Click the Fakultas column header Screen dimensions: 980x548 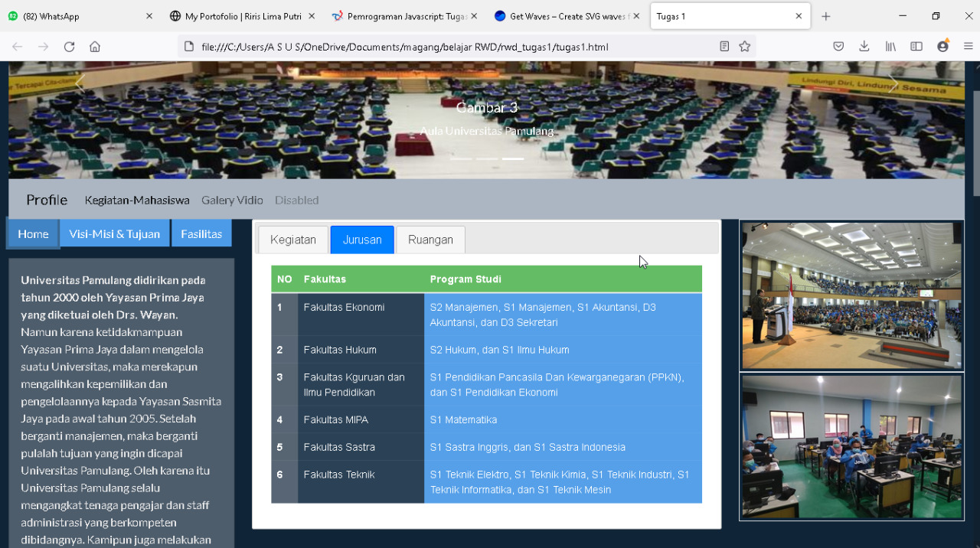click(x=361, y=279)
